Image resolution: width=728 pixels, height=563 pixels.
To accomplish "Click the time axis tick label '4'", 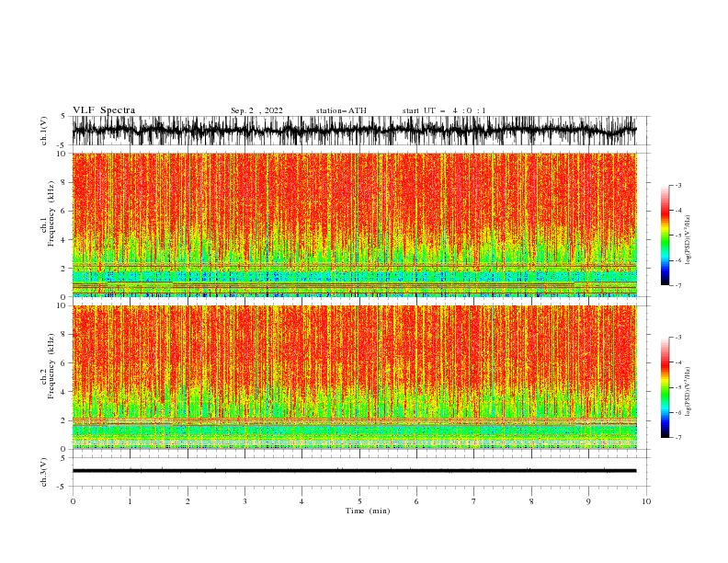I will [x=301, y=501].
